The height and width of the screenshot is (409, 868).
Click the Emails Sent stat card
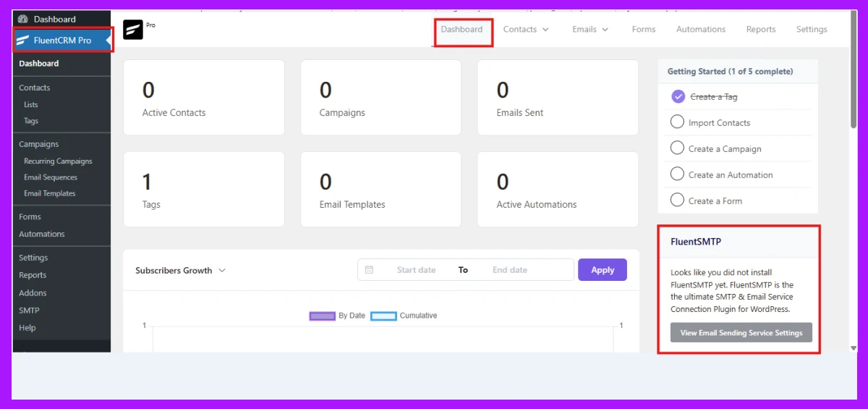click(x=558, y=98)
